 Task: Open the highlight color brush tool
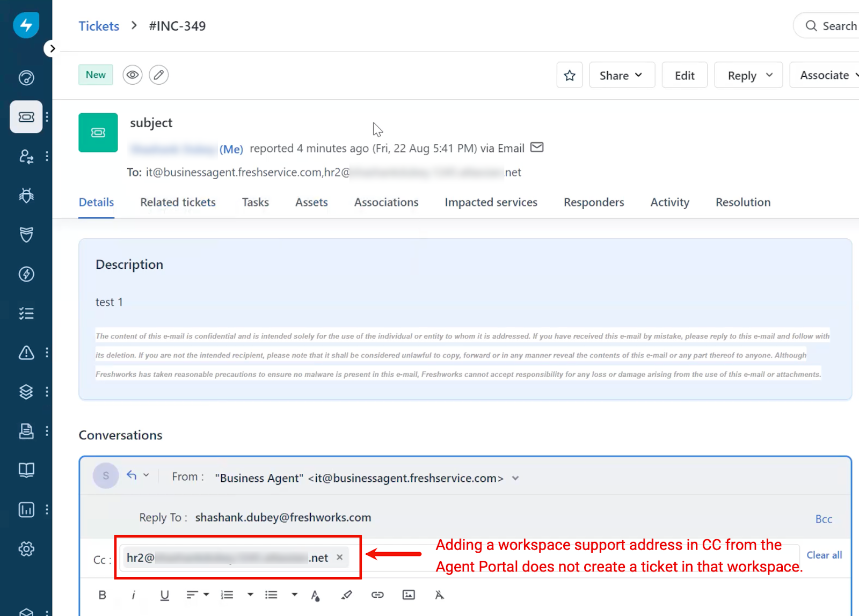tap(346, 595)
